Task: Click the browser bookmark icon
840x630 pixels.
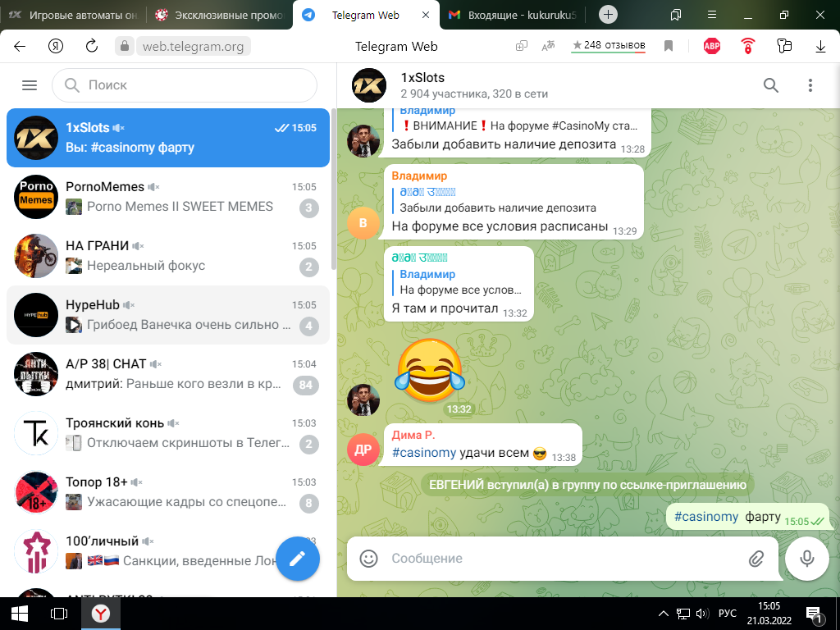Action: [x=669, y=47]
